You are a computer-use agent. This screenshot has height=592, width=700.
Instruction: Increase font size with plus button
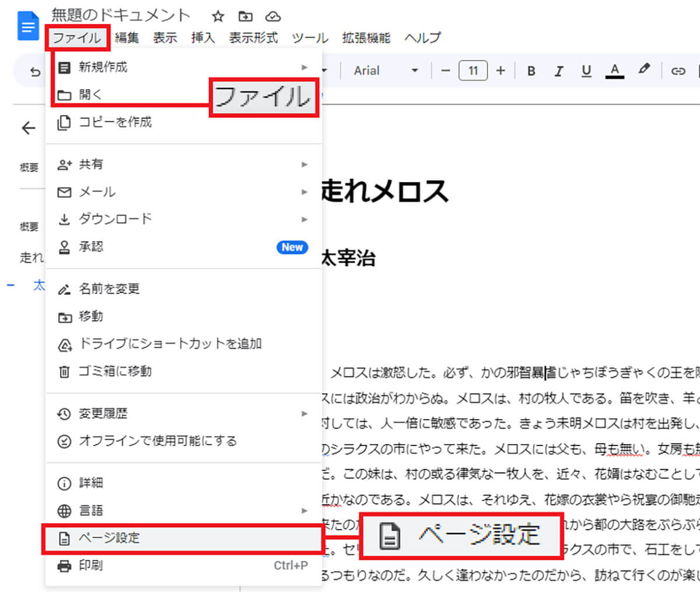501,71
